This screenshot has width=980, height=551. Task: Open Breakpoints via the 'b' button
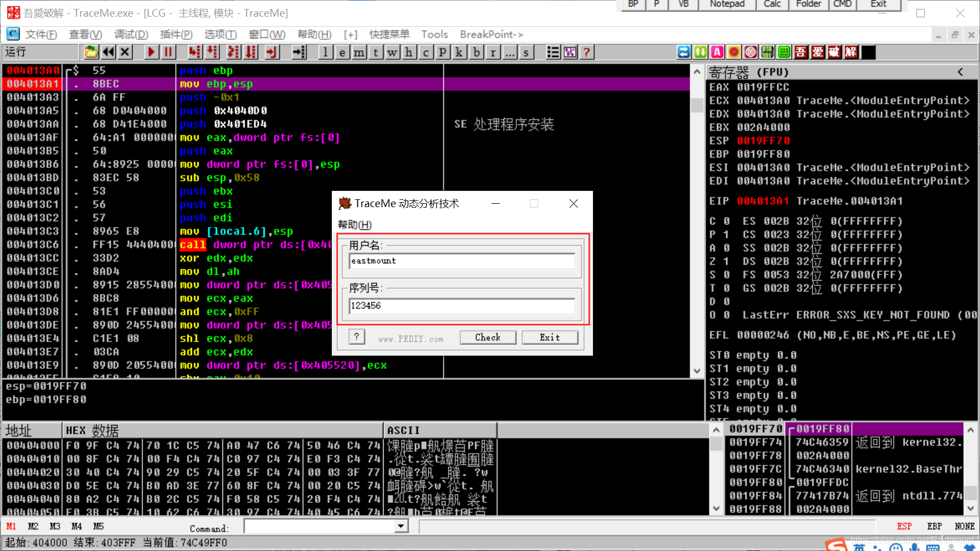click(476, 52)
